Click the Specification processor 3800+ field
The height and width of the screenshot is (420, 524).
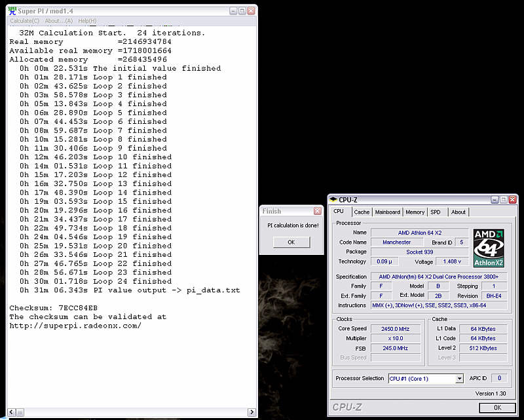click(438, 277)
